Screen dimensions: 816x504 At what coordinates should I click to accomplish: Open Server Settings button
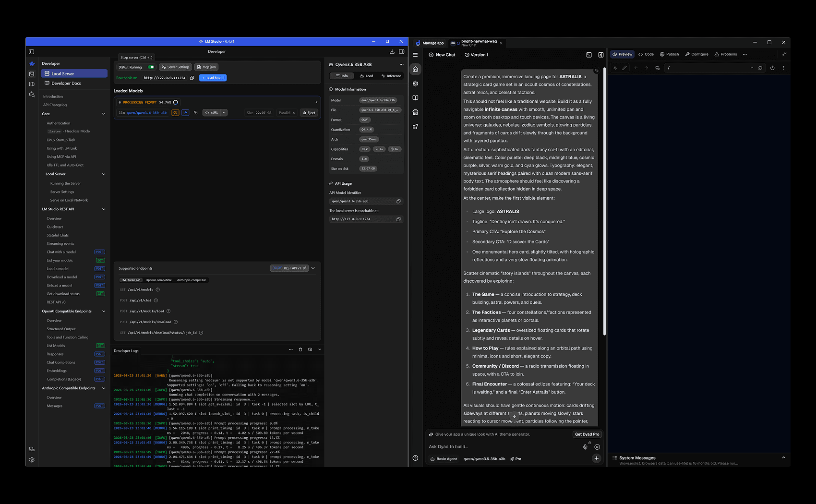click(176, 67)
